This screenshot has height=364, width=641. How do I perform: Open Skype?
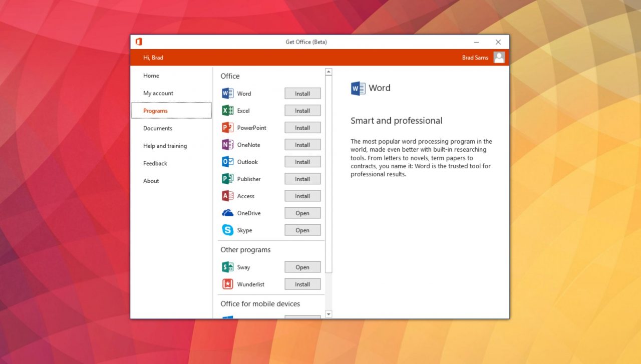coord(302,230)
